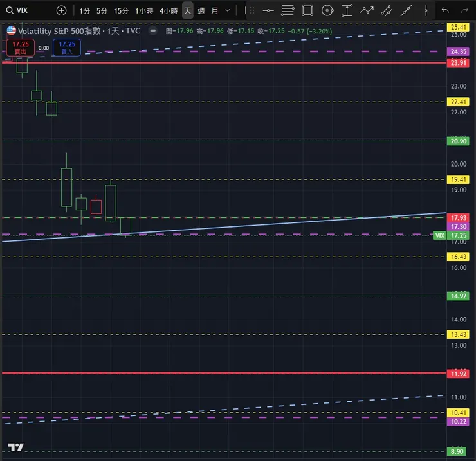Viewport: 476px width, 461px height.
Task: Expand the timeframe interval dropdown chevron
Action: pyautogui.click(x=228, y=11)
